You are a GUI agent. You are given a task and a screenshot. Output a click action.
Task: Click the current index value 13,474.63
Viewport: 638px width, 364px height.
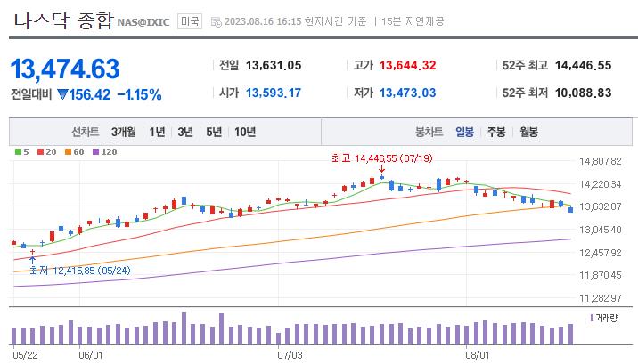65,69
